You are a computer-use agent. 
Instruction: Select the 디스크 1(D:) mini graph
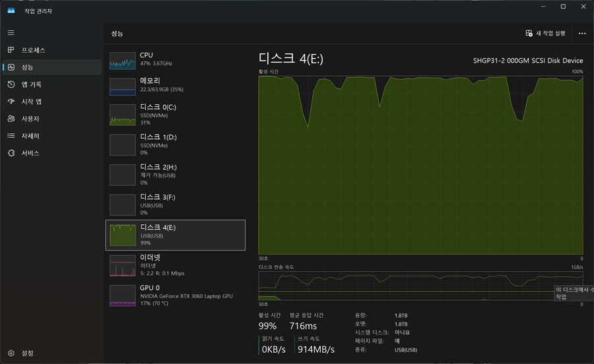(122, 144)
